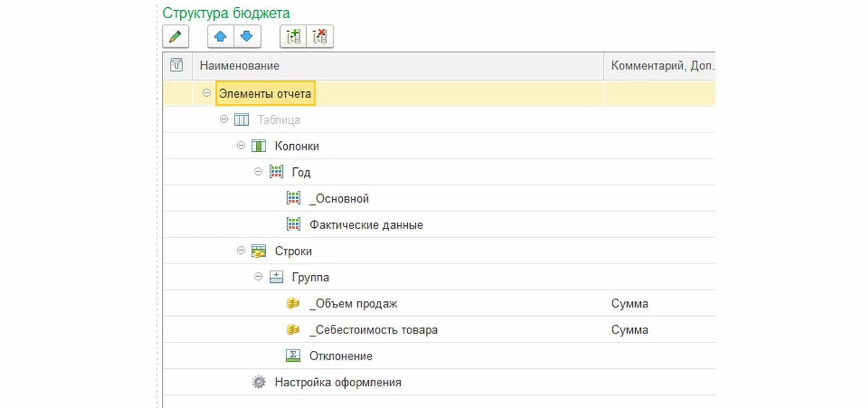Click the Комментарий column header
The width and height of the screenshot is (868, 408).
(662, 66)
